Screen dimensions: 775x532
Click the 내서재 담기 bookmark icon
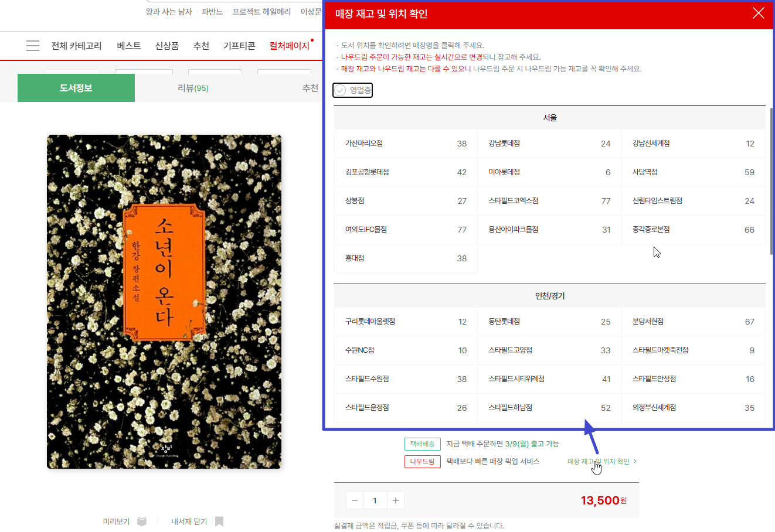[x=219, y=521]
